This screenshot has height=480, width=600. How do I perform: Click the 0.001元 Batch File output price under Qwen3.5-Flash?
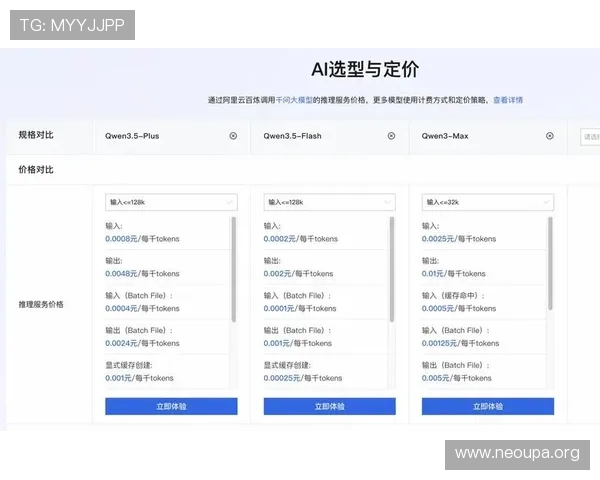coord(276,343)
